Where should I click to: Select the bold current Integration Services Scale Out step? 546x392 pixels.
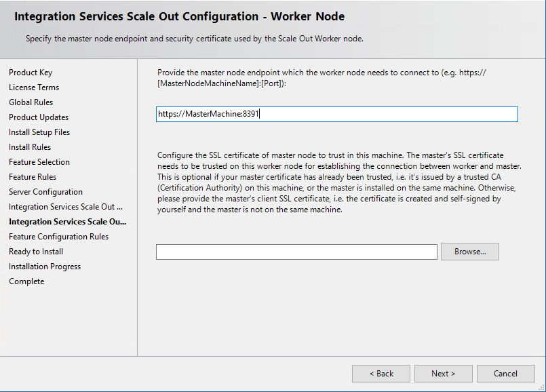[x=67, y=221]
